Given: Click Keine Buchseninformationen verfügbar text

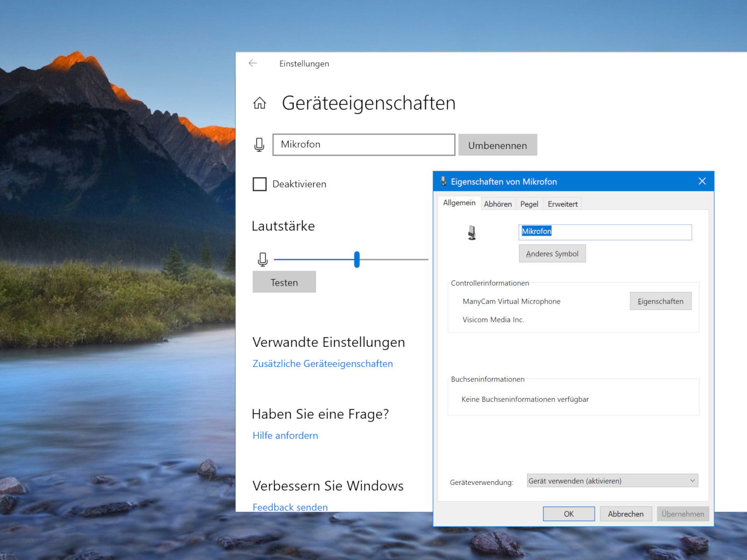Looking at the screenshot, I should [525, 399].
